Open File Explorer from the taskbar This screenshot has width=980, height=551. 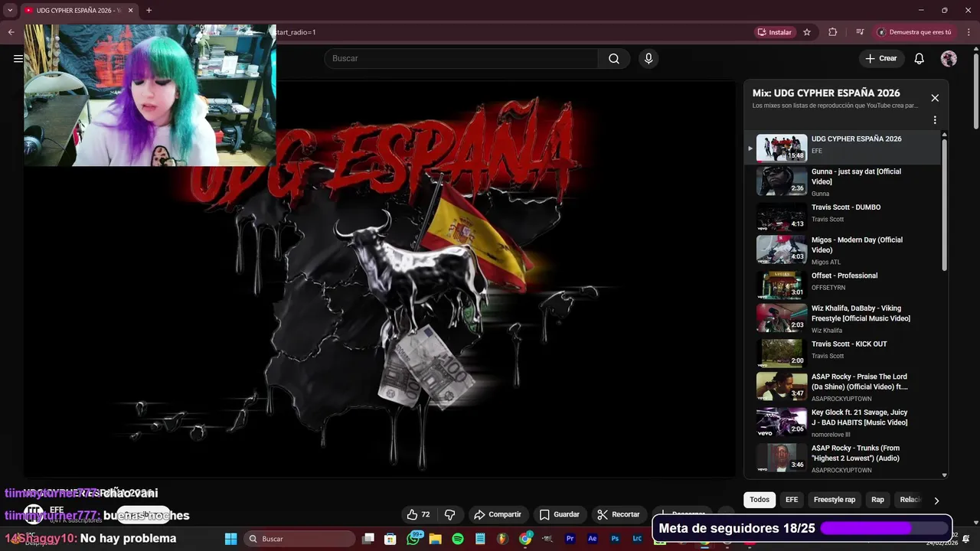[436, 539]
